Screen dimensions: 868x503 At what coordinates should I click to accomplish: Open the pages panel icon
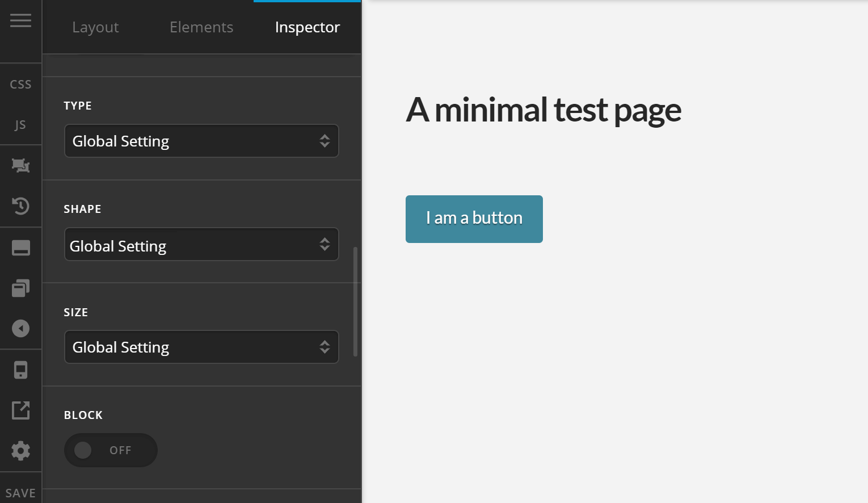pos(21,288)
